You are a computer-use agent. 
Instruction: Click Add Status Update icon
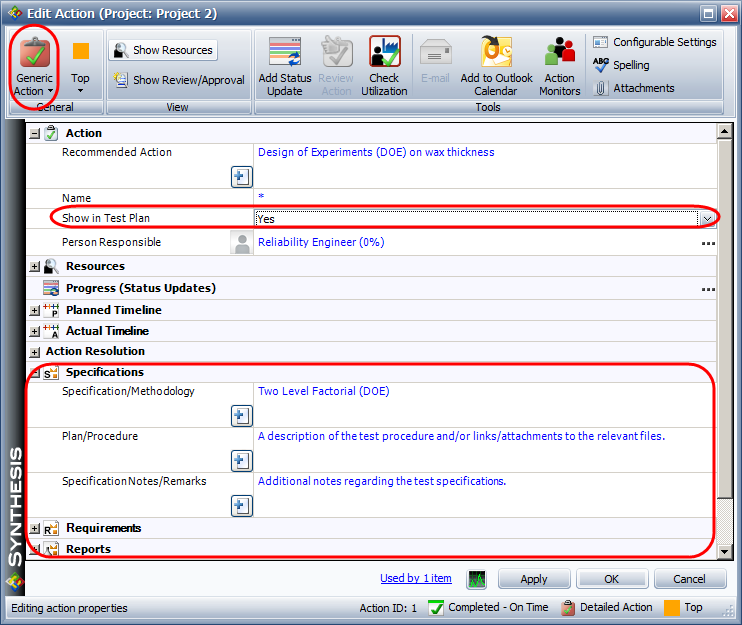pos(285,54)
